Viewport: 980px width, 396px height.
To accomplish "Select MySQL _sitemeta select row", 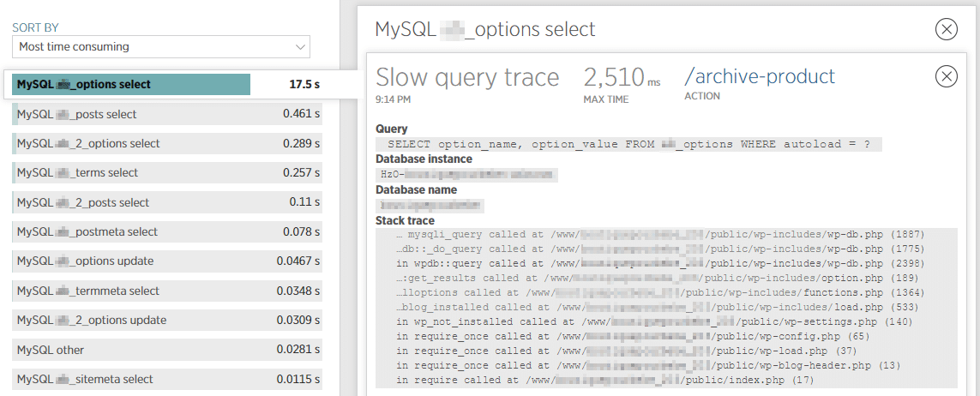I will [x=167, y=379].
